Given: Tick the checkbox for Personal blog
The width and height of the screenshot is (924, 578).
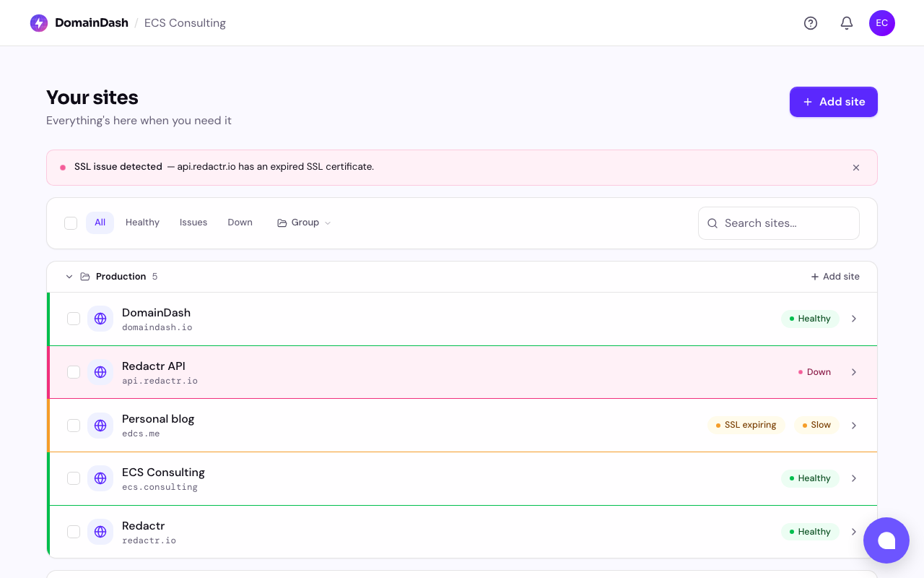Looking at the screenshot, I should coord(74,426).
